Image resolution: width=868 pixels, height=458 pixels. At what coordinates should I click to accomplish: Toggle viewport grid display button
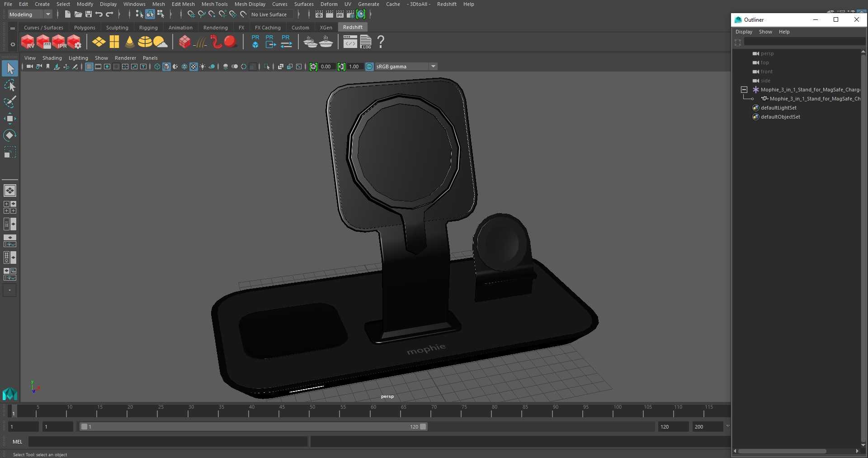(x=89, y=67)
